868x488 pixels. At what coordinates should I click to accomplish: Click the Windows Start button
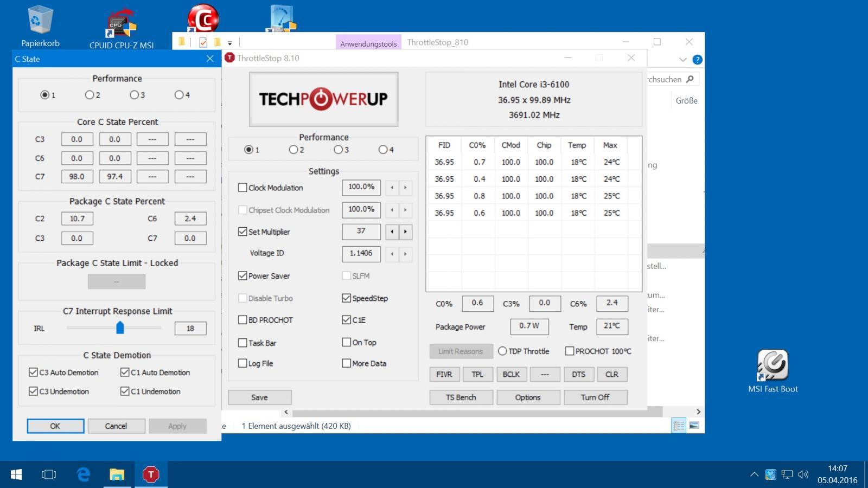[16, 474]
